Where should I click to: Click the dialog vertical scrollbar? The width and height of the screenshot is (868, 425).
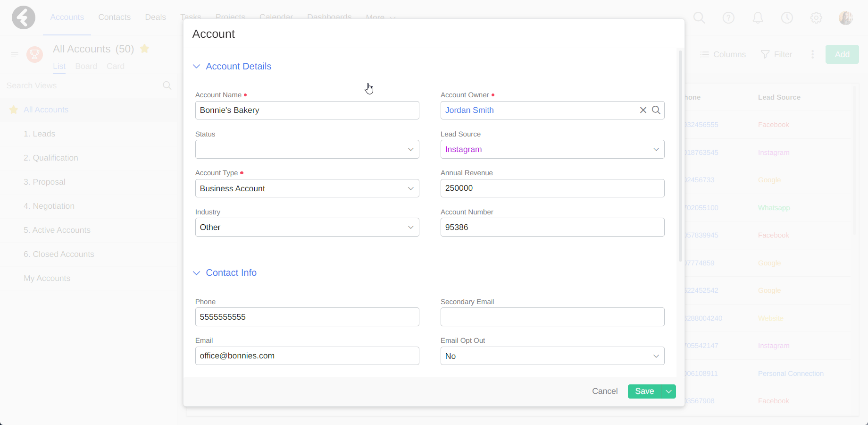coord(680,156)
